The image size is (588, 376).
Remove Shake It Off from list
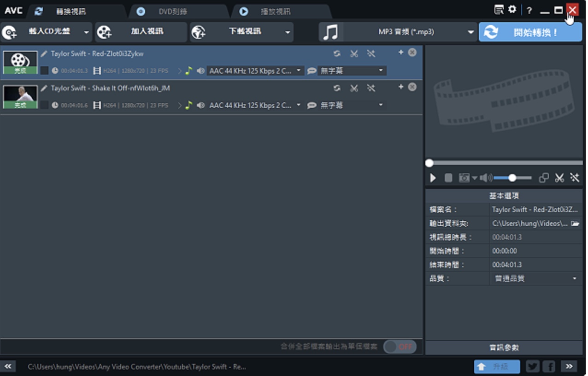(x=412, y=87)
